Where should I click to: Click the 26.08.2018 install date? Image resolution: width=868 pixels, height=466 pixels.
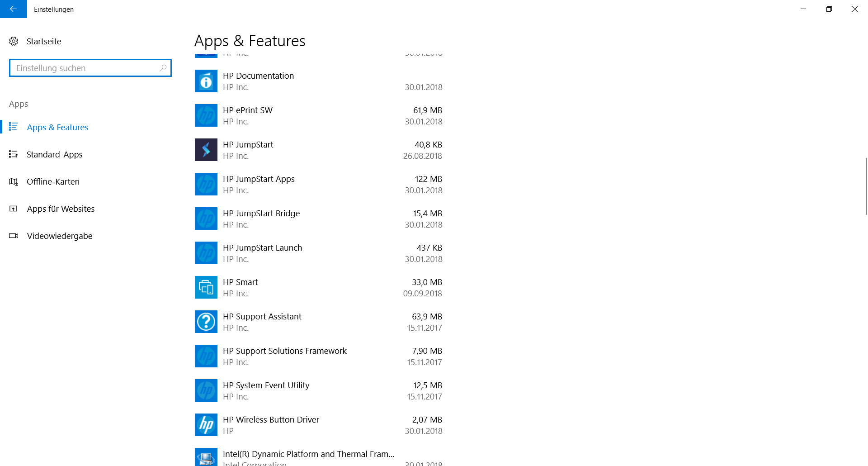point(423,156)
